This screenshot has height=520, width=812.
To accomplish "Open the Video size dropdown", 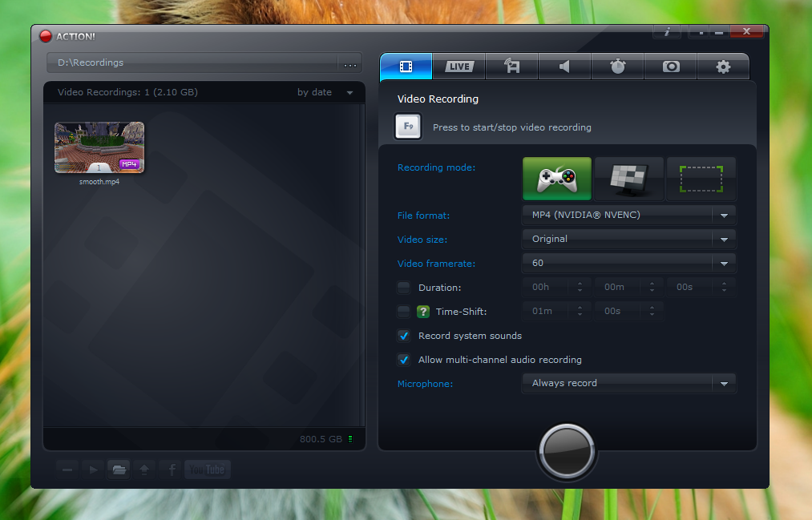I will click(628, 239).
